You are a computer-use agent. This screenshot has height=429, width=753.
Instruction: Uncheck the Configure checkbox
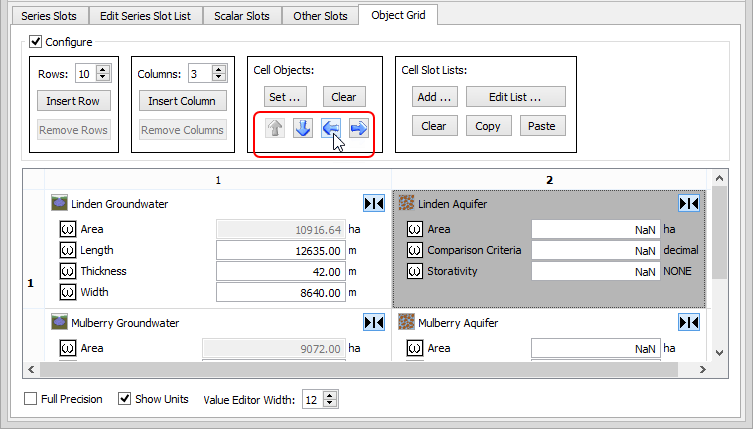(x=36, y=42)
